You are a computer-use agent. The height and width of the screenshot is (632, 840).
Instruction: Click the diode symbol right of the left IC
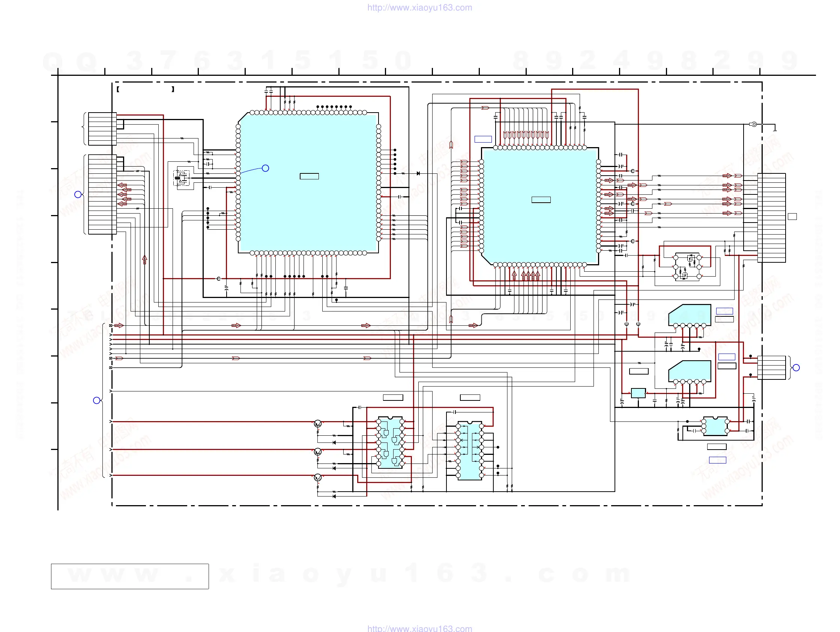pyautogui.click(x=418, y=173)
